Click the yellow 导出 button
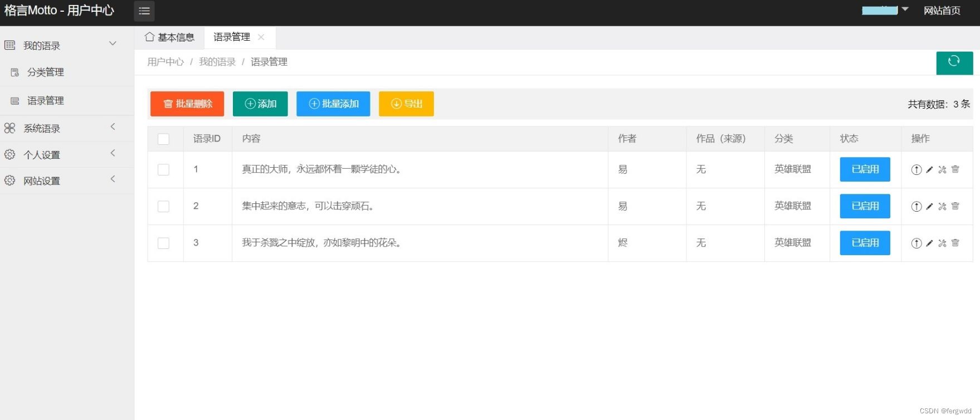980x420 pixels. pos(406,104)
